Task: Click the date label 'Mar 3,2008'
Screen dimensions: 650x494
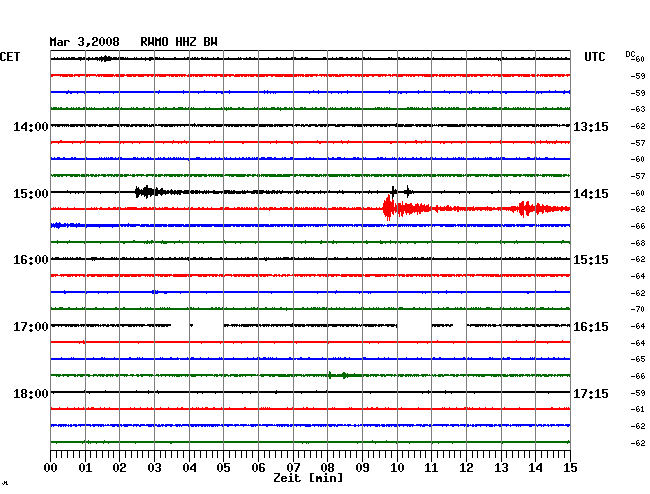Action: click(85, 42)
